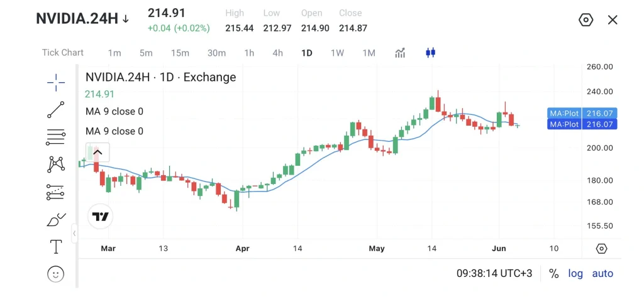Select the brush drawing tool

[x=56, y=220]
